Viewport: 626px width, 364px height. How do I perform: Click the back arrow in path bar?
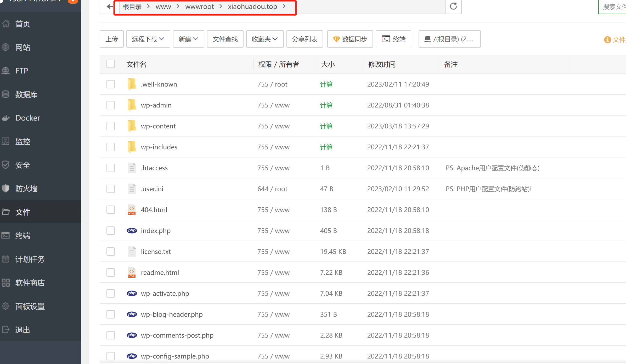click(109, 7)
